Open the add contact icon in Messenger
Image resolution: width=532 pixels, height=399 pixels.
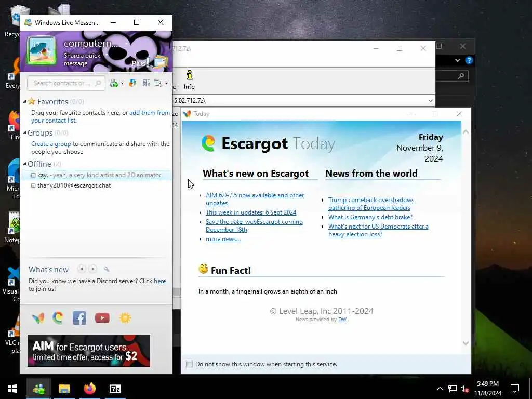click(114, 84)
